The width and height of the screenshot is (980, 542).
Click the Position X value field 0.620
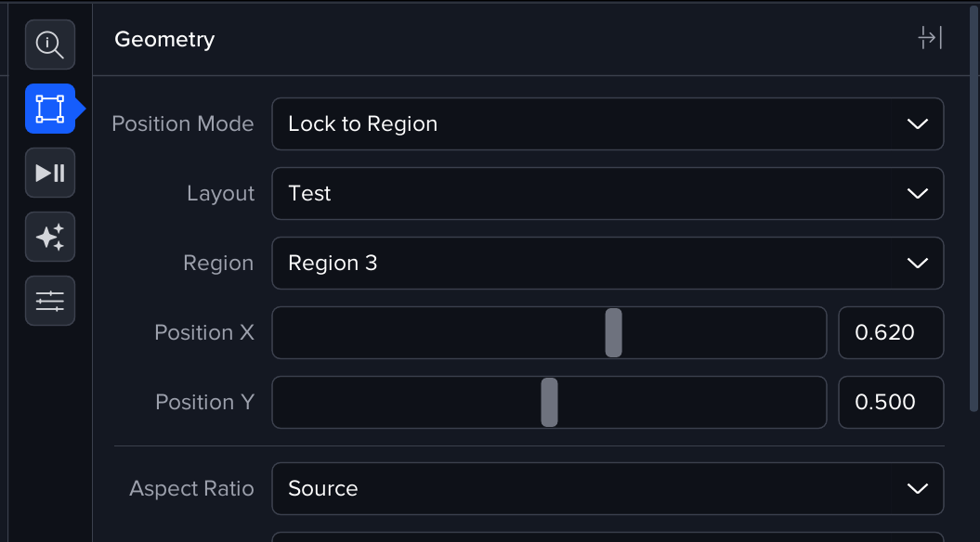tap(891, 332)
